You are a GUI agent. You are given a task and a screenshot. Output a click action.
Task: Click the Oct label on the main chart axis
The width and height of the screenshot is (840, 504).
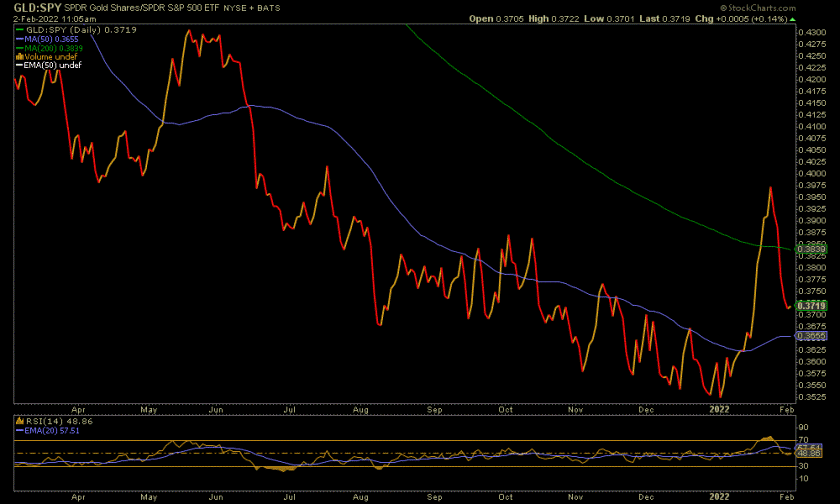(505, 410)
